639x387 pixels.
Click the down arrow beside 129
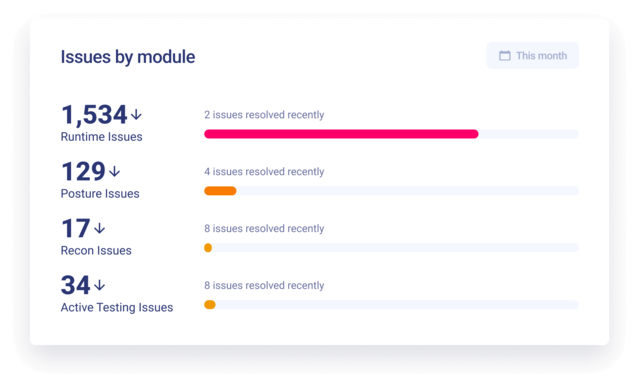(x=115, y=171)
